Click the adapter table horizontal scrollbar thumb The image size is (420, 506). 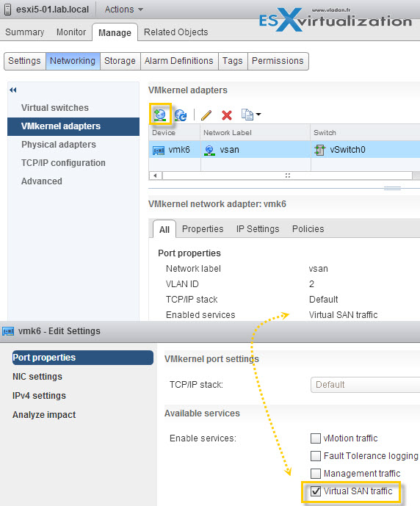[x=287, y=176]
